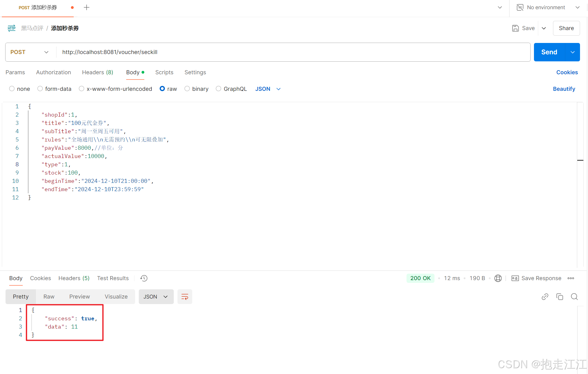This screenshot has height=374, width=588.
Task: Select the response Body tab
Action: pyautogui.click(x=16, y=278)
